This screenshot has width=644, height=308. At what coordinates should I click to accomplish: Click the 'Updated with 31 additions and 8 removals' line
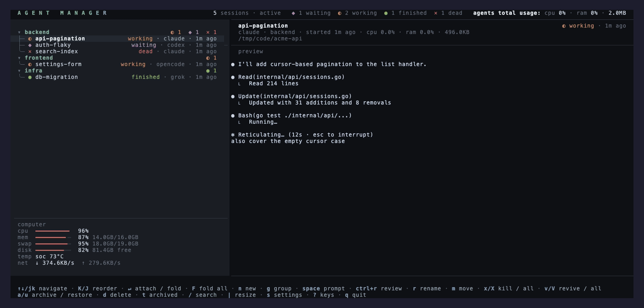[320, 103]
